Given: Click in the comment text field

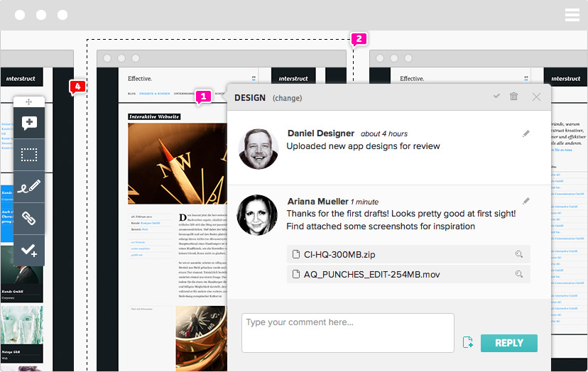Looking at the screenshot, I should pyautogui.click(x=348, y=333).
